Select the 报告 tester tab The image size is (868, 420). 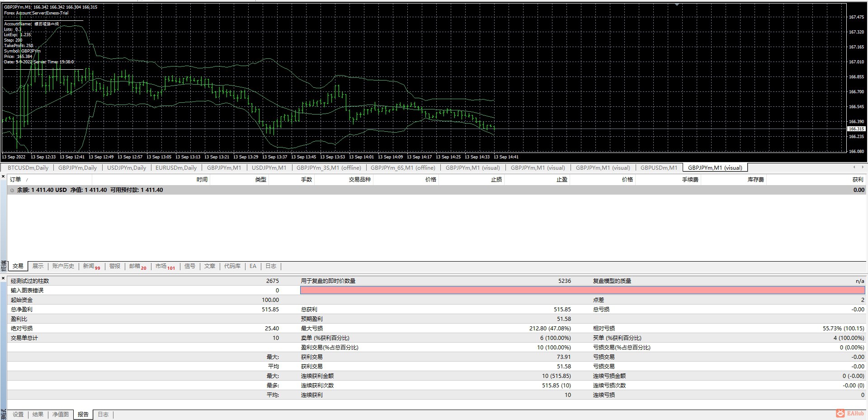[83, 414]
